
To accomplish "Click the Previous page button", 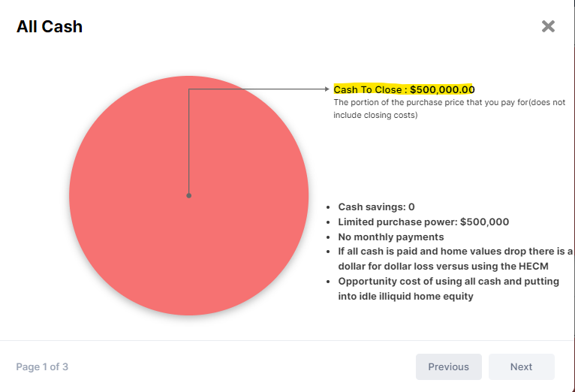I will pyautogui.click(x=448, y=366).
